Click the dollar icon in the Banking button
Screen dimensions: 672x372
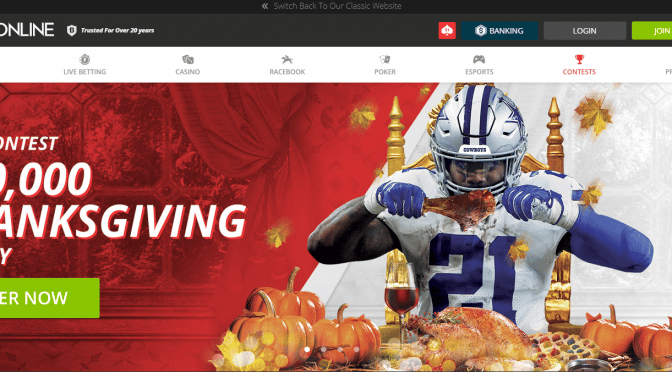point(480,30)
